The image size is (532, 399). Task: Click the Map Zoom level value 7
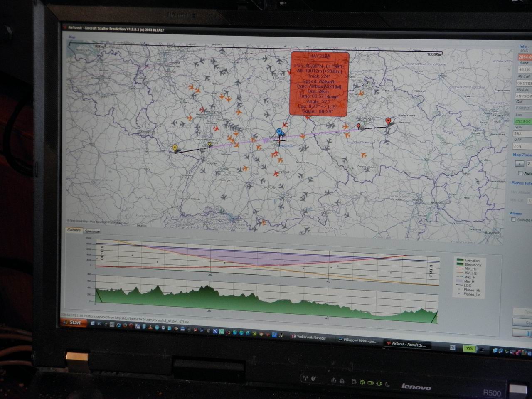point(529,164)
